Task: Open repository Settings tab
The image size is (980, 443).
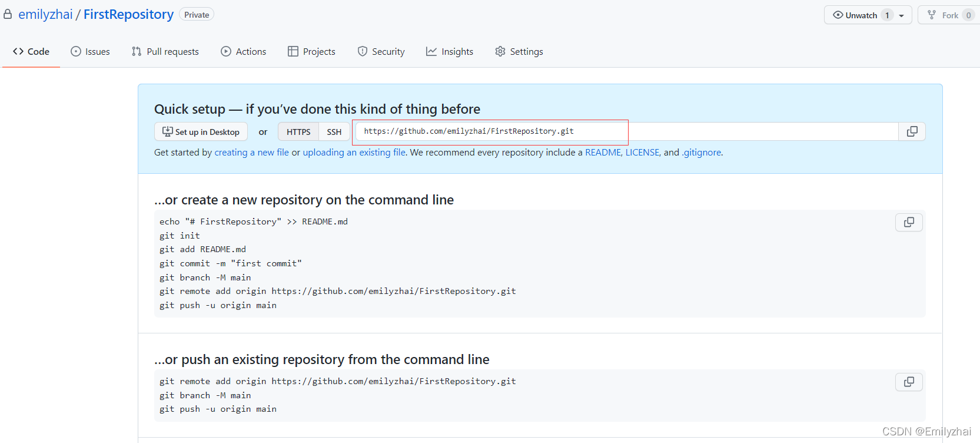Action: coord(519,51)
